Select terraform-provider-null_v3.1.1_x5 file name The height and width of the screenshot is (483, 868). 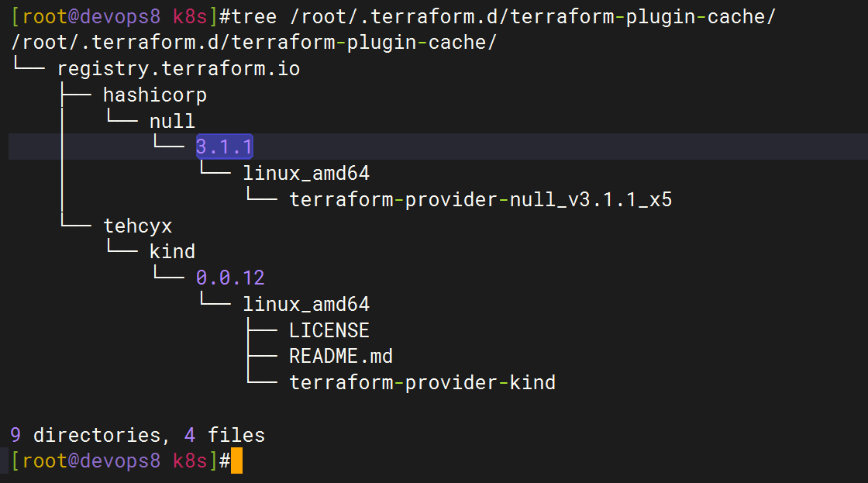480,199
